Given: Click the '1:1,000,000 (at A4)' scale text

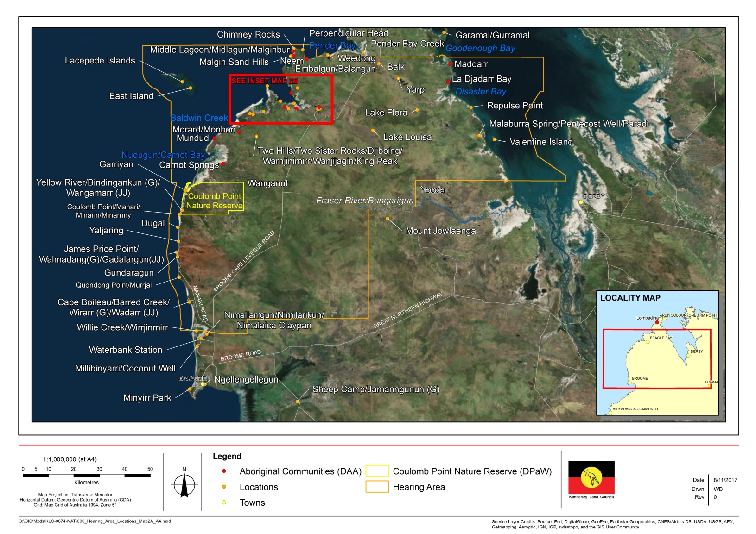Looking at the screenshot, I should point(70,459).
